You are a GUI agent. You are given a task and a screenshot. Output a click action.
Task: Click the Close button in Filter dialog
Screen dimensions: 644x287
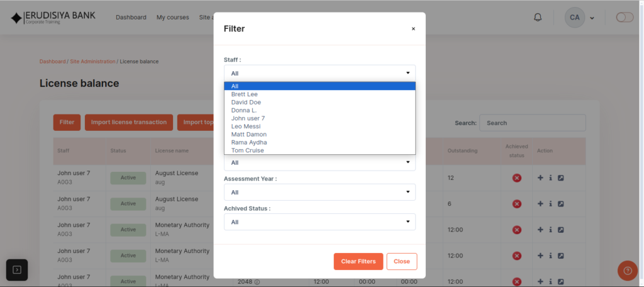tap(401, 261)
